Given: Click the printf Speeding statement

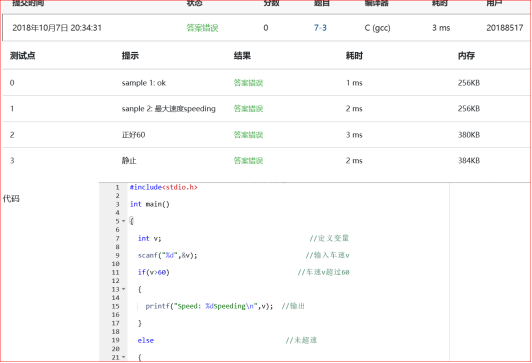Looking at the screenshot, I should pyautogui.click(x=209, y=306).
